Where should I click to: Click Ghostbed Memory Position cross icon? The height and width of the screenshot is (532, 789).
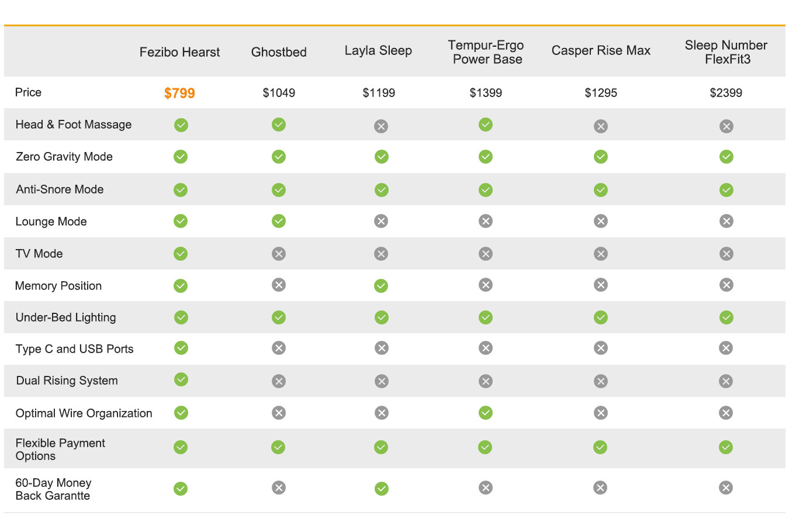[x=279, y=285]
